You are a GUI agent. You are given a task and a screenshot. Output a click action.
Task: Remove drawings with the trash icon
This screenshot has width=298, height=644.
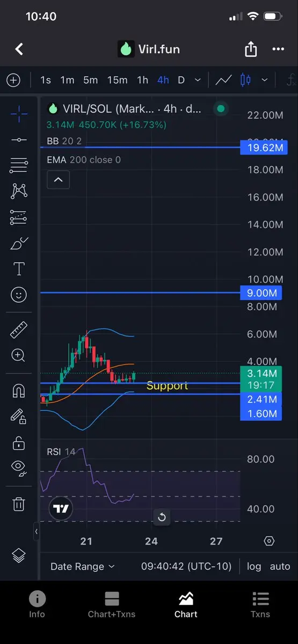[19, 504]
